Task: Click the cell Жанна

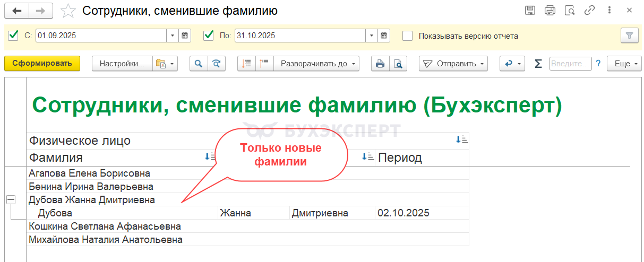Action: [x=254, y=213]
